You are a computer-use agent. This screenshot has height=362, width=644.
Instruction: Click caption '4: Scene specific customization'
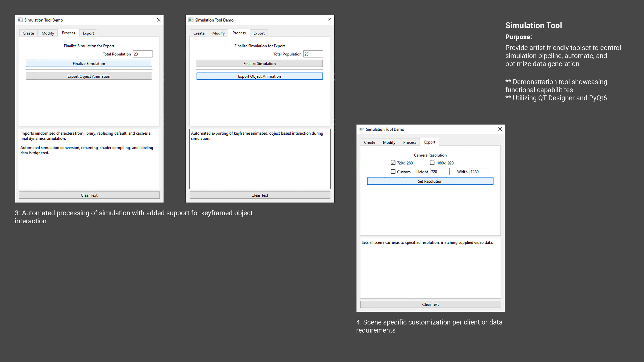pos(429,326)
